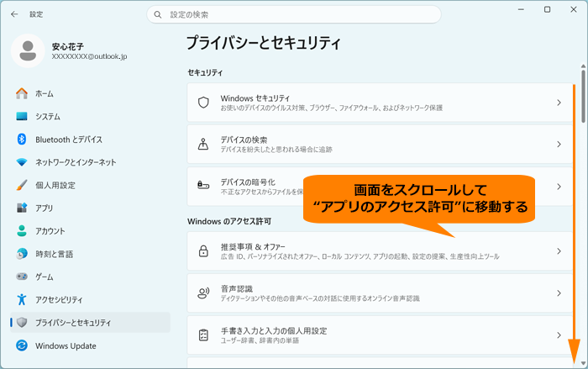Screen dimensions: 588x369
Task: Click the privacy shield icon in sidebar
Action: (22, 323)
